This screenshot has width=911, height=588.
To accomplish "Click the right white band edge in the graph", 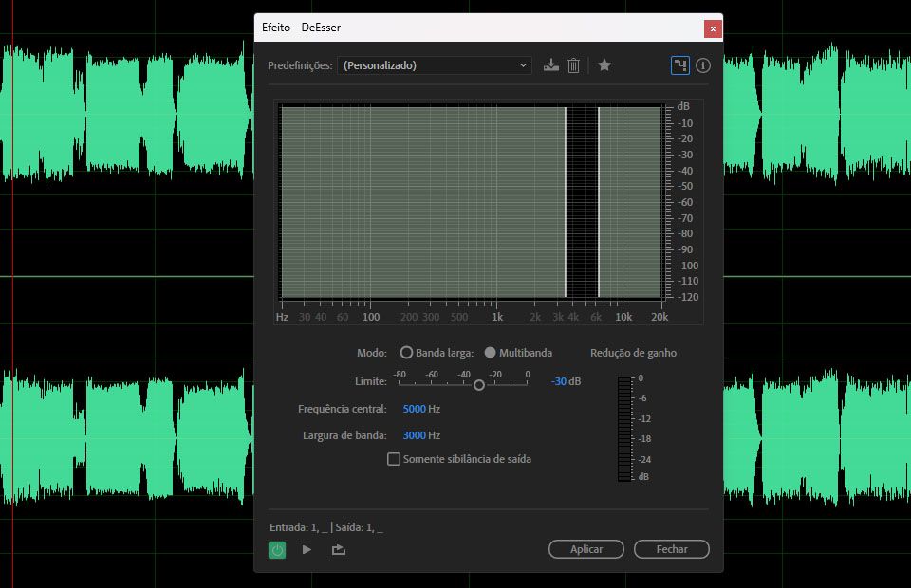I will pyautogui.click(x=599, y=202).
